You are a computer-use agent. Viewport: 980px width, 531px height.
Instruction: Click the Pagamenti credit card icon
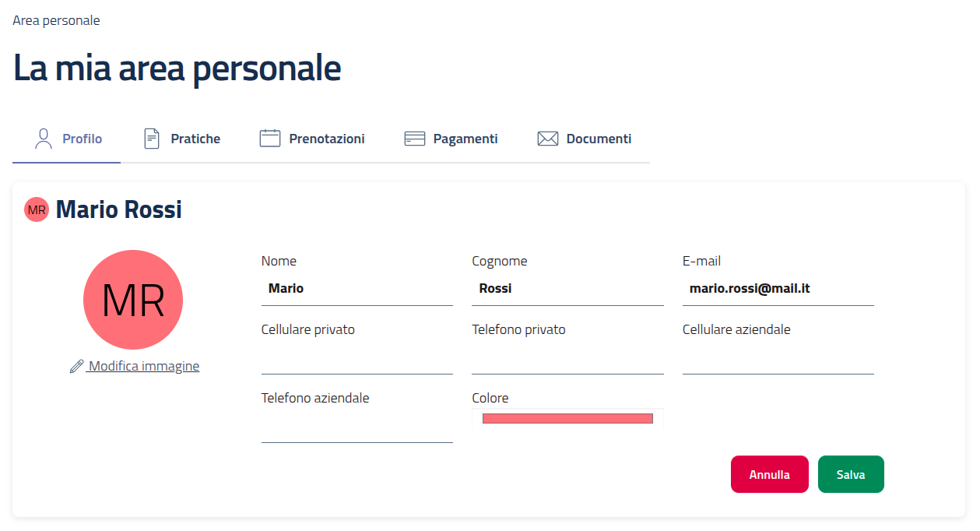click(x=414, y=139)
